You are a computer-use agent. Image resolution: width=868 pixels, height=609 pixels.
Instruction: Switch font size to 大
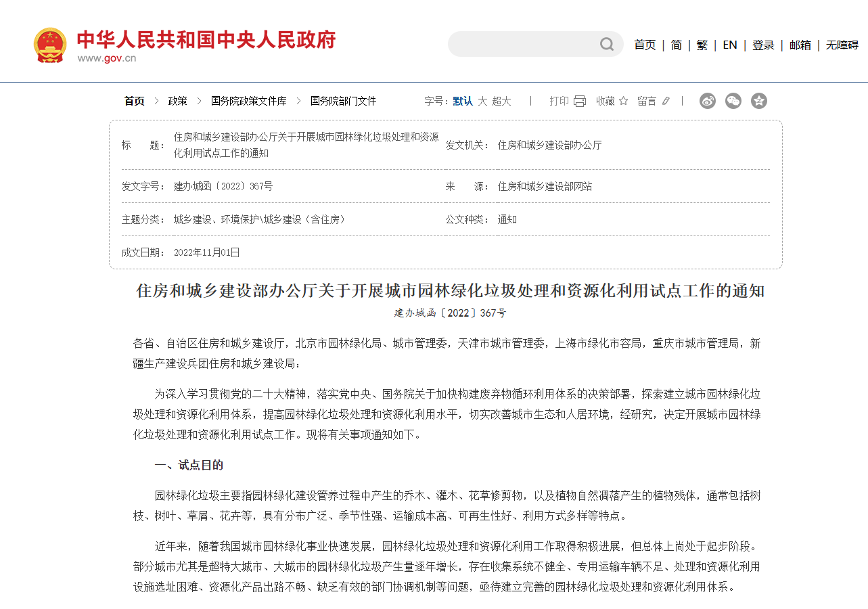482,101
